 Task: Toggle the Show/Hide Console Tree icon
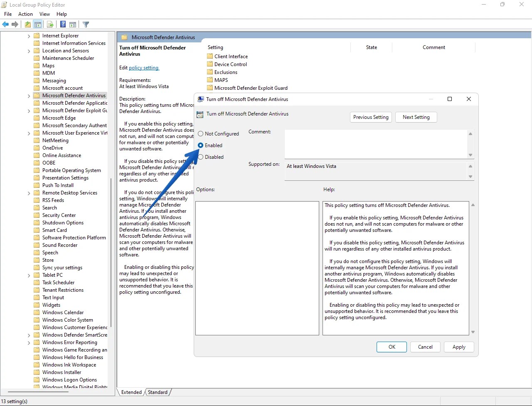click(x=38, y=24)
